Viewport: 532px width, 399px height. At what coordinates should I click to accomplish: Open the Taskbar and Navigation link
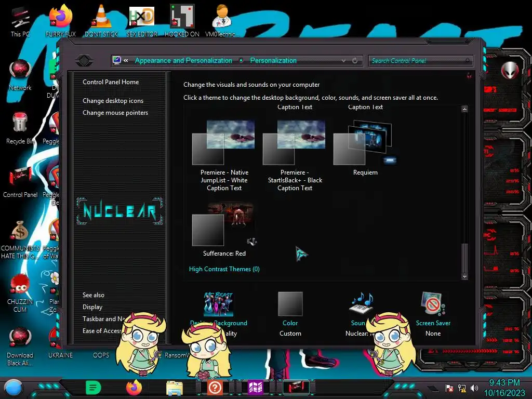click(104, 319)
